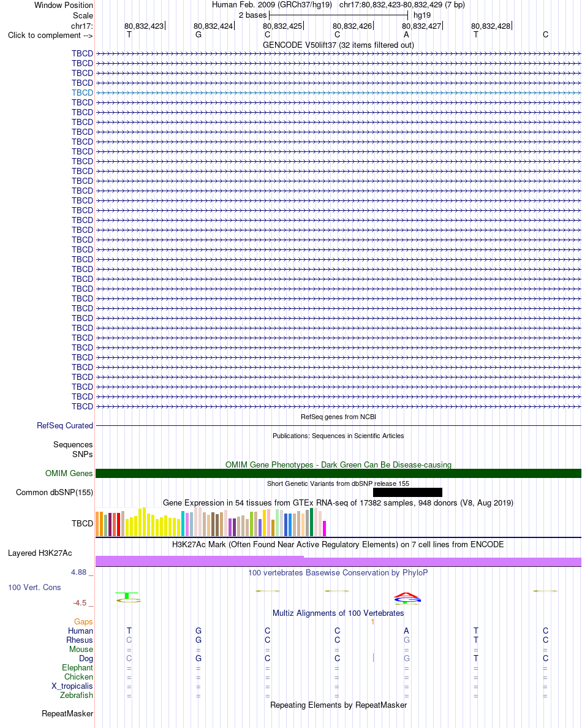Click the TBCD GTEx expression bar chart
Image resolution: width=582 pixels, height=728 pixels.
[211, 522]
